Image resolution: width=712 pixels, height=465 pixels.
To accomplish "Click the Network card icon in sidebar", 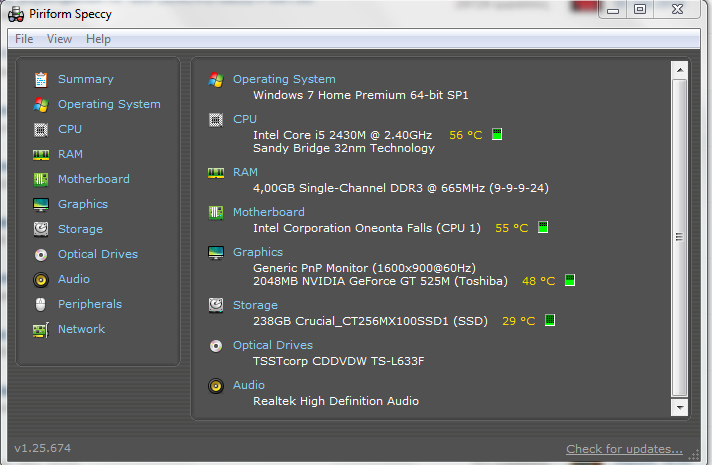I will tap(41, 330).
